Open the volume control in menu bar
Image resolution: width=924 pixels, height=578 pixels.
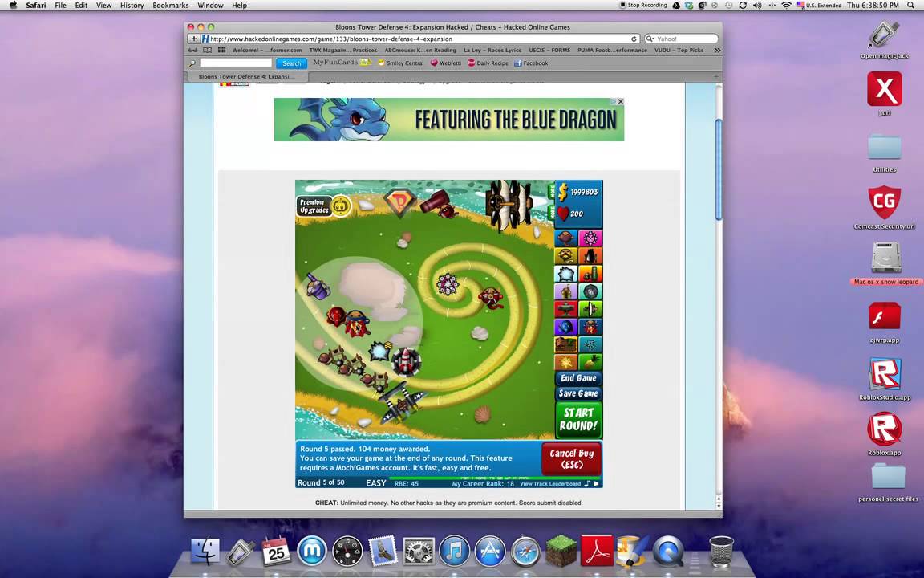click(x=757, y=6)
